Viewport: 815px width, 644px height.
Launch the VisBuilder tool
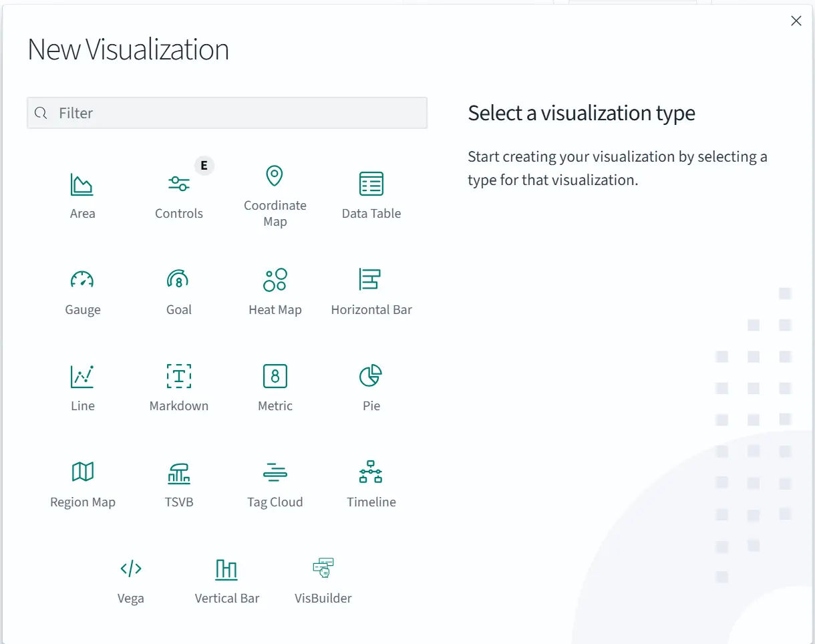323,579
